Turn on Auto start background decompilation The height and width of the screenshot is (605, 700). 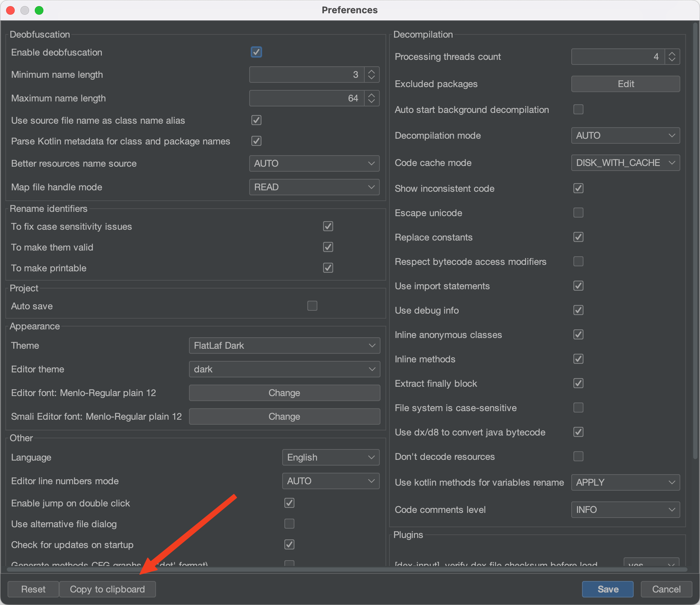(578, 109)
